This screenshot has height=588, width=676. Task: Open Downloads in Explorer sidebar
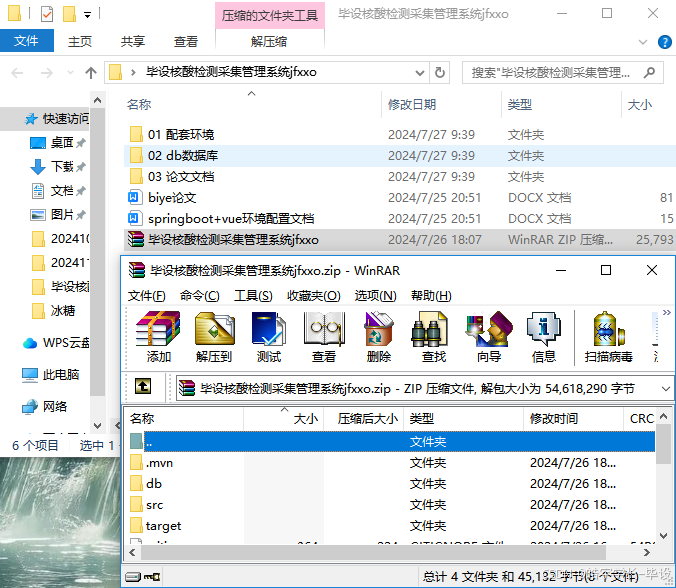(x=58, y=166)
